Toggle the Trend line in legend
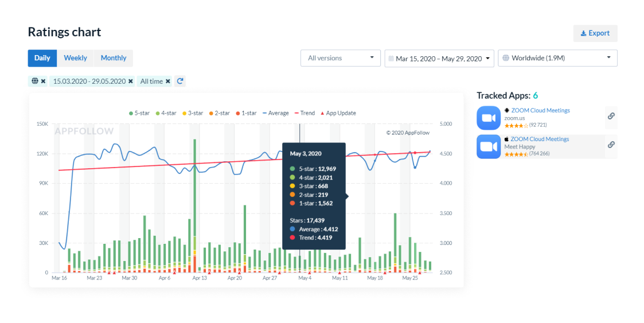644x323 pixels. click(x=305, y=113)
